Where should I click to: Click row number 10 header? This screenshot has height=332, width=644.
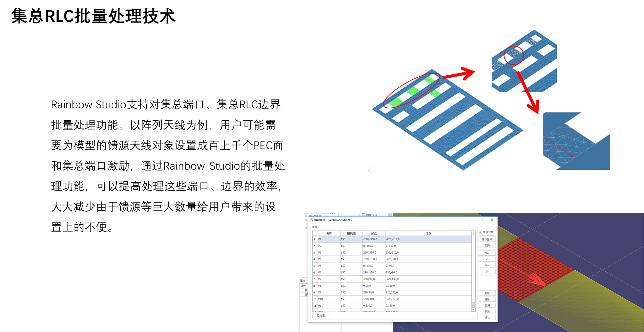315,299
